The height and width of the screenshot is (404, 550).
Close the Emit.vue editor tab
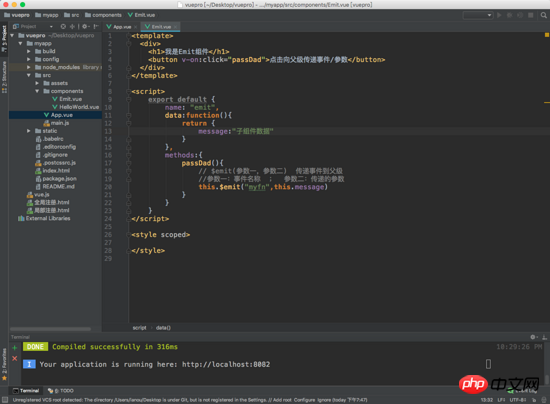175,27
